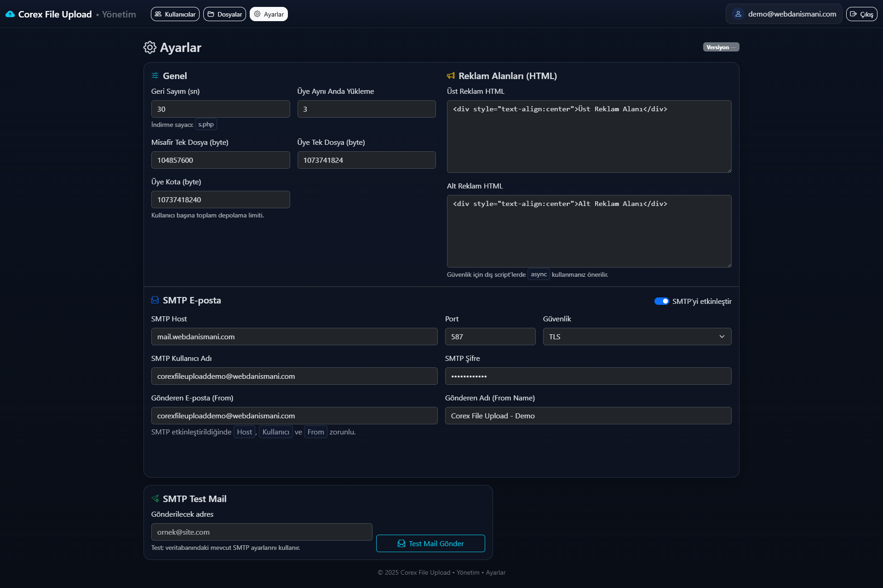
Task: Click the SMTP Host input field
Action: coord(294,337)
